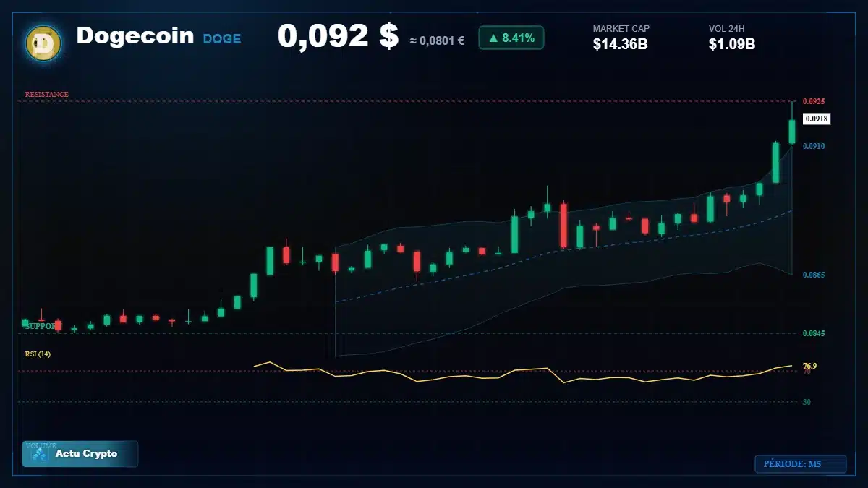Click the RESISTANCE label
The image size is (868, 488).
tap(47, 95)
